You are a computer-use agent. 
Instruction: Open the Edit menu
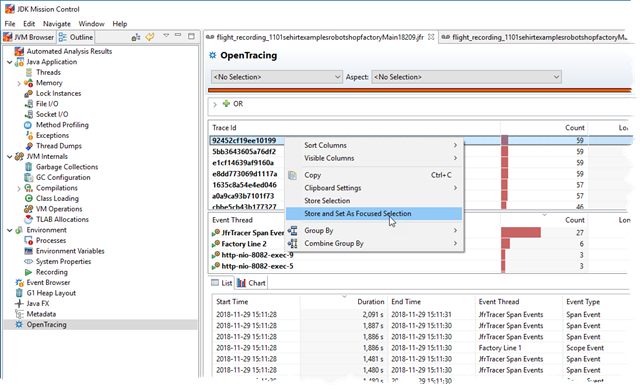[29, 24]
